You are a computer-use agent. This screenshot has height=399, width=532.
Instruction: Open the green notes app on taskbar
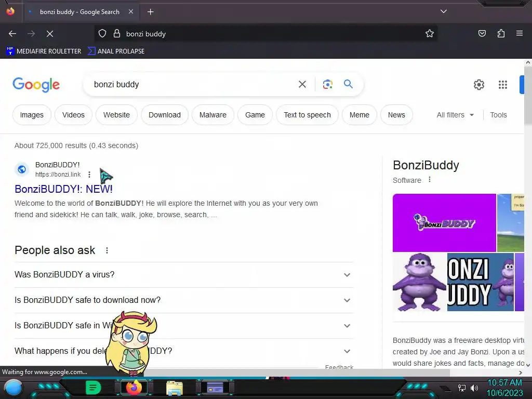click(94, 388)
